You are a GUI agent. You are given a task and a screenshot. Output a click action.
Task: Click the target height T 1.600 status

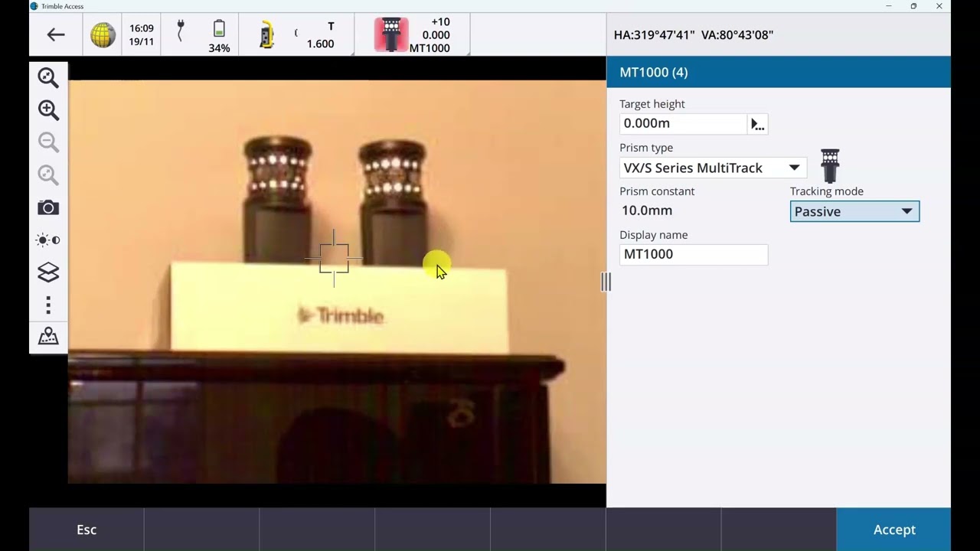click(320, 35)
